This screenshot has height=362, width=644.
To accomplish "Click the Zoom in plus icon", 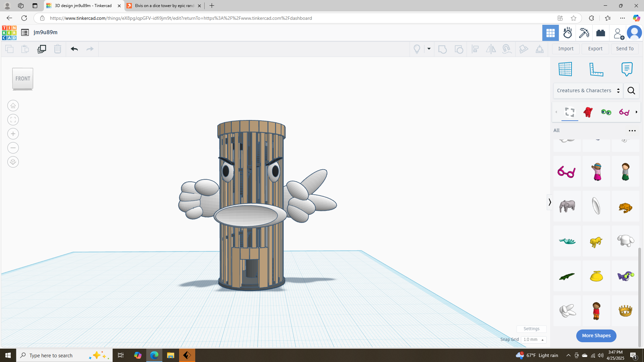I will pos(13,134).
